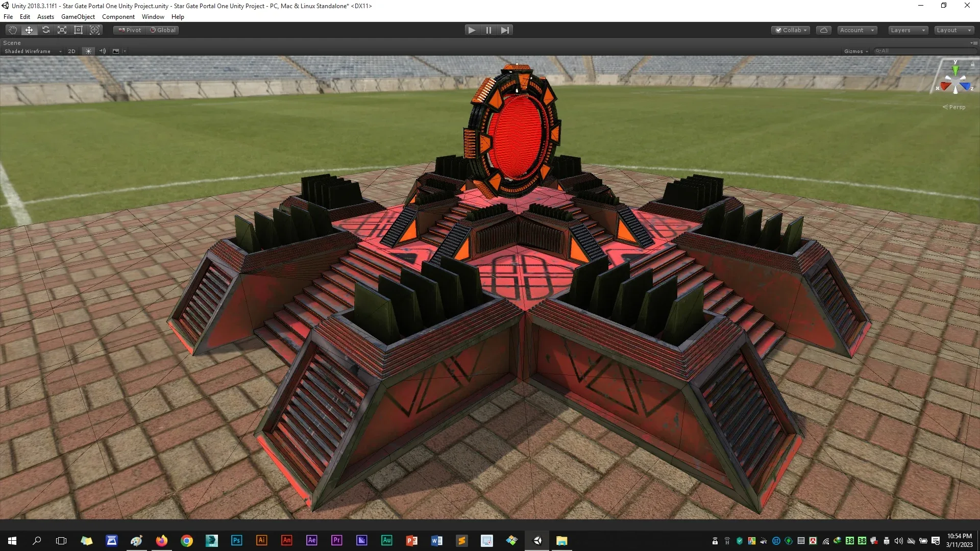
Task: Activate the Transform tool
Action: (95, 30)
